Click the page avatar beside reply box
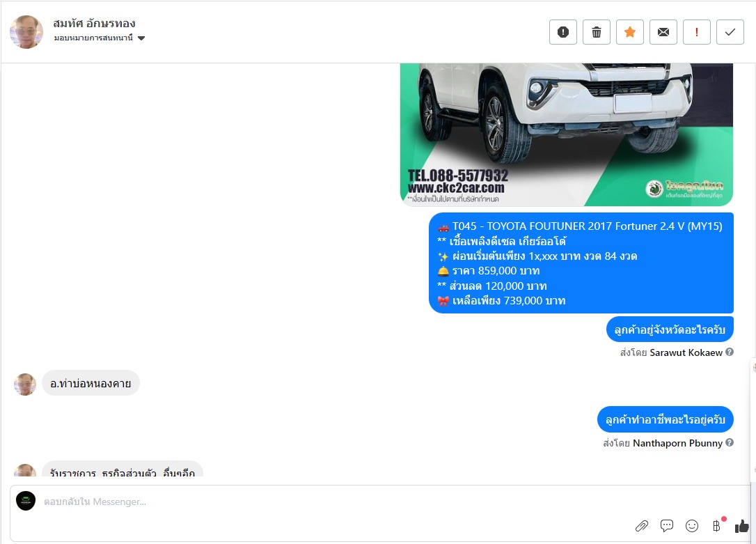Image resolution: width=756 pixels, height=544 pixels. [26, 501]
